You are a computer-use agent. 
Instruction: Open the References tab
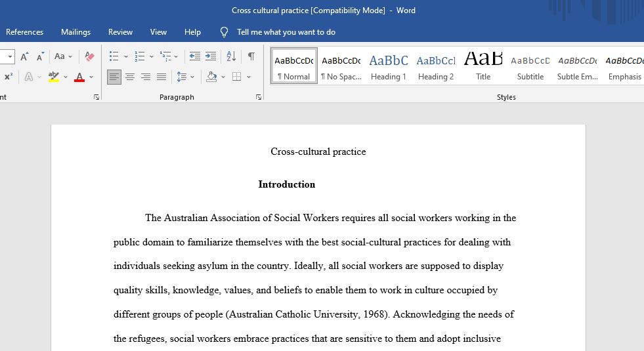click(25, 32)
